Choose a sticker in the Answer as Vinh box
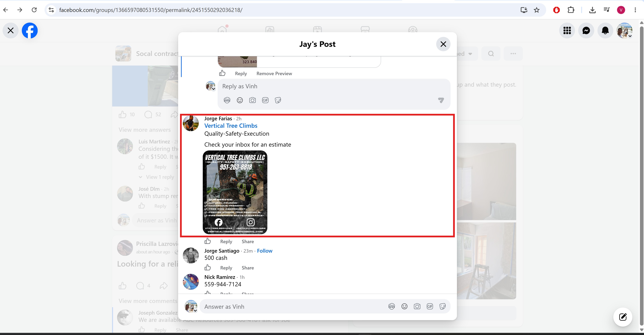644x335 pixels. (x=442, y=307)
